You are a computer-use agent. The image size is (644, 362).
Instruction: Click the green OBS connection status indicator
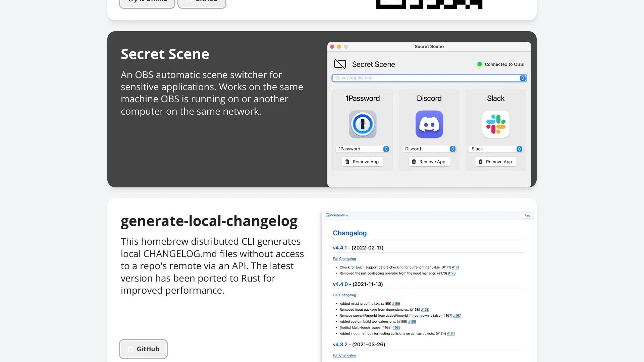tap(480, 64)
